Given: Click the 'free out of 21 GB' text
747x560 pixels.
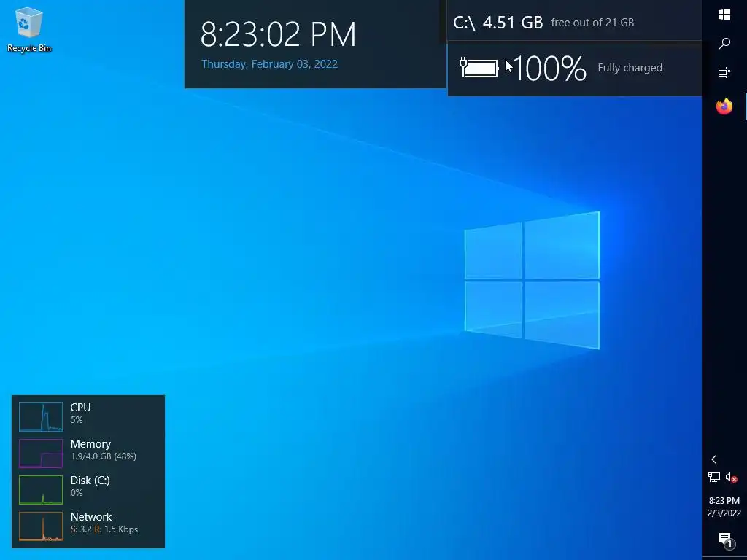Looking at the screenshot, I should click(x=592, y=23).
